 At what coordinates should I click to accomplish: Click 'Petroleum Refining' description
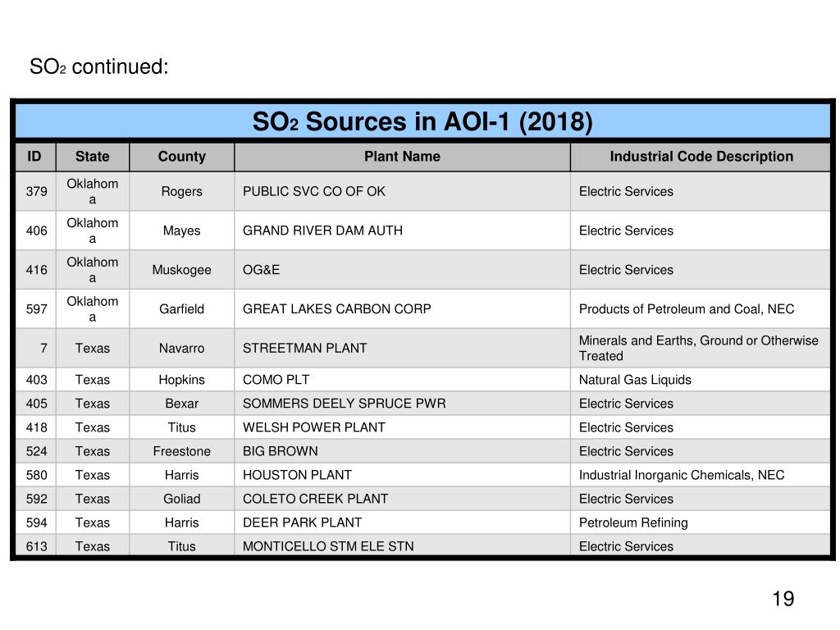[633, 523]
